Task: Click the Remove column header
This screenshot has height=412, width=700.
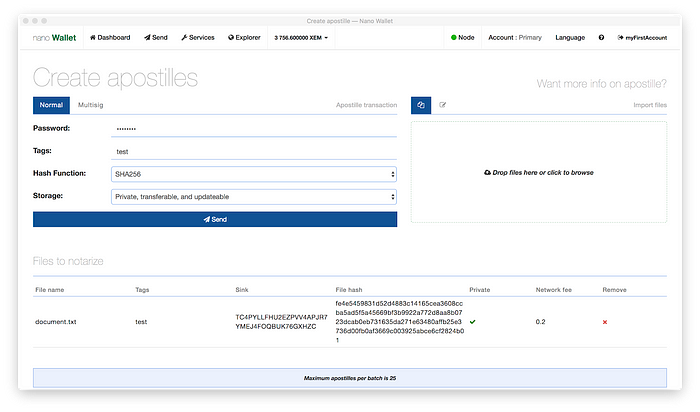Action: (x=614, y=290)
